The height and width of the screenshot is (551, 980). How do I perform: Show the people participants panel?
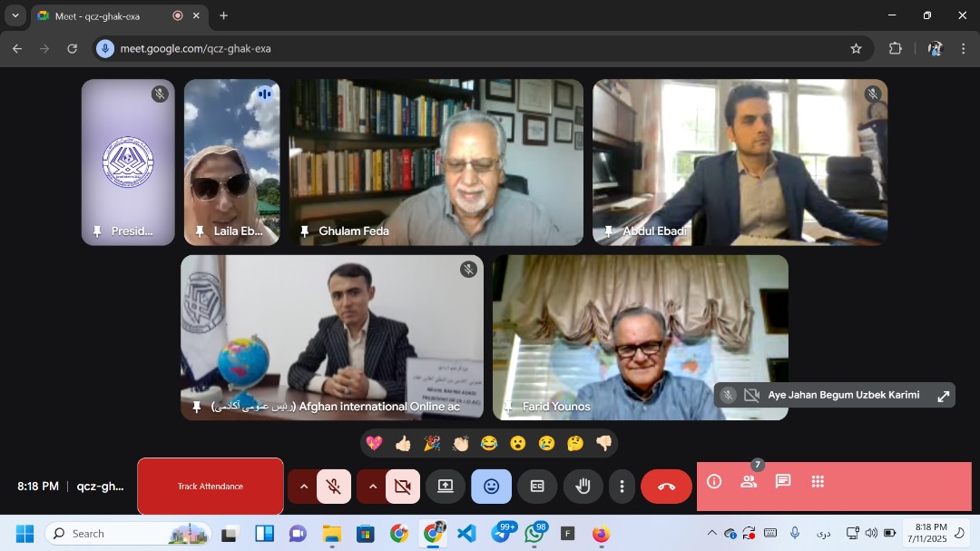tap(749, 482)
